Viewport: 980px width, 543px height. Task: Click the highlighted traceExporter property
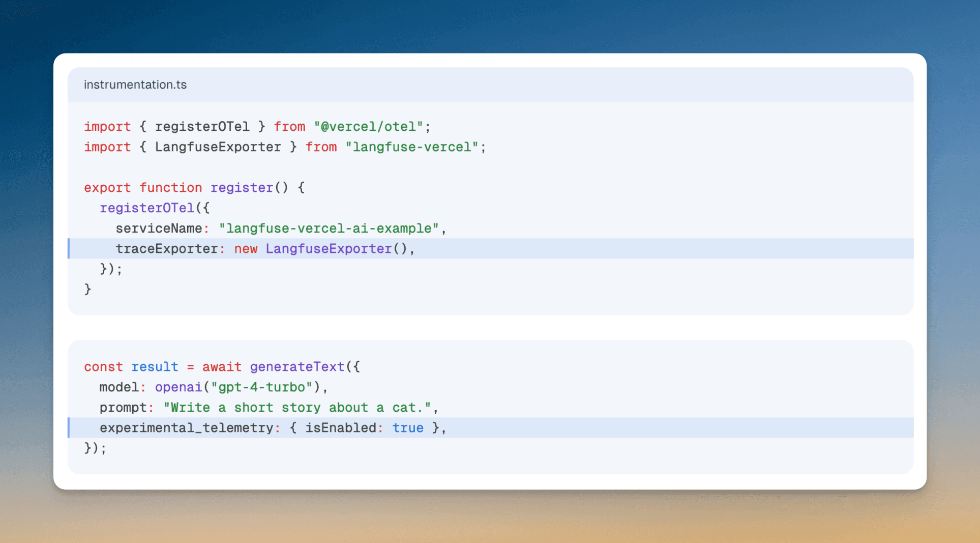click(167, 249)
